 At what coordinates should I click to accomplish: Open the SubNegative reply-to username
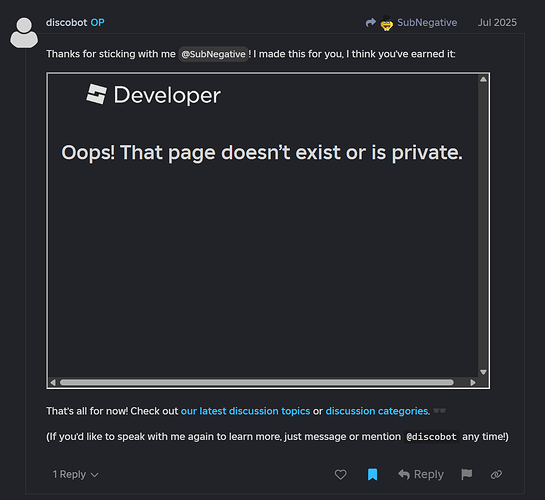click(427, 23)
